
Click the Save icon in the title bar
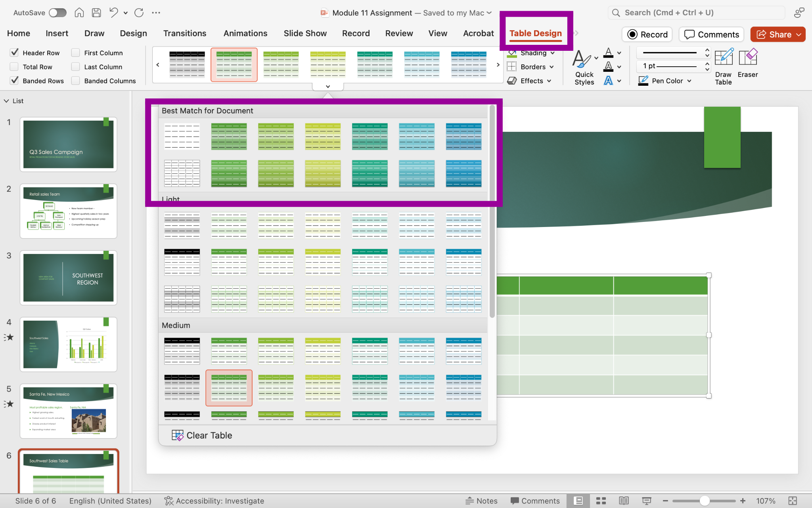coord(96,13)
